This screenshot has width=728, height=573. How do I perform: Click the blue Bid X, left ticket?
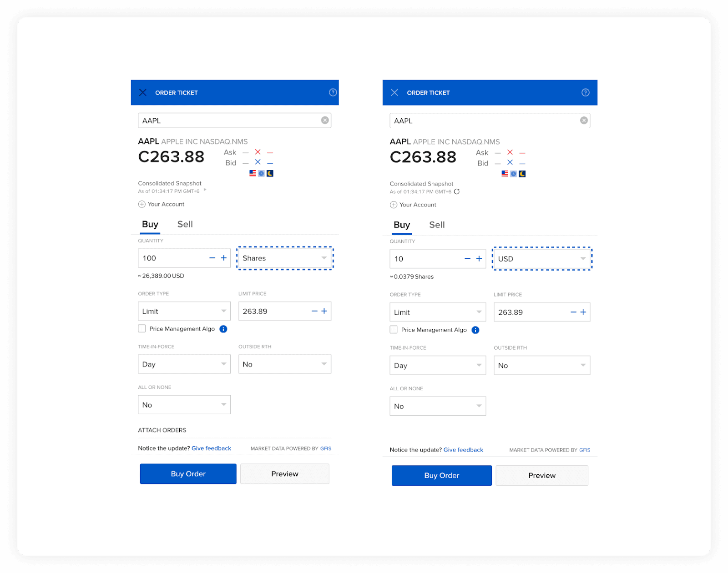tap(258, 162)
